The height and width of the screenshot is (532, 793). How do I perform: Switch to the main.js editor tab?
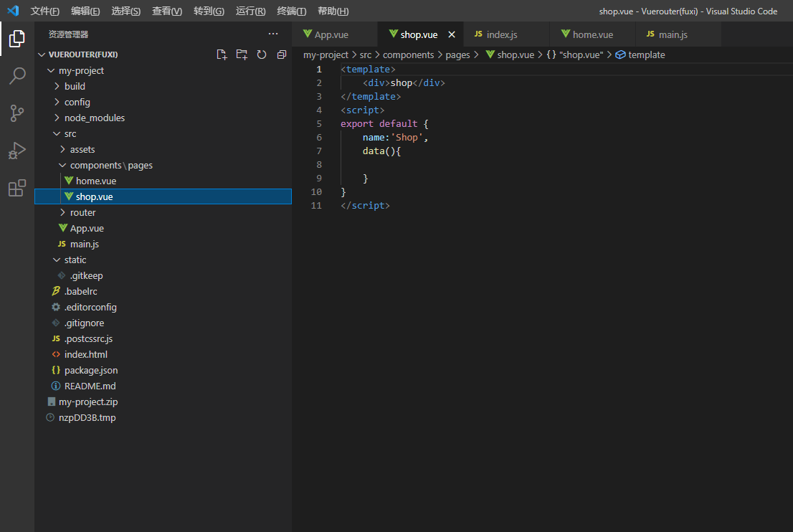click(x=678, y=34)
